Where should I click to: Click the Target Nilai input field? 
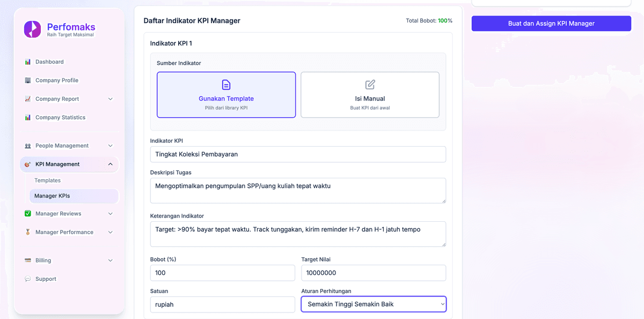point(374,273)
